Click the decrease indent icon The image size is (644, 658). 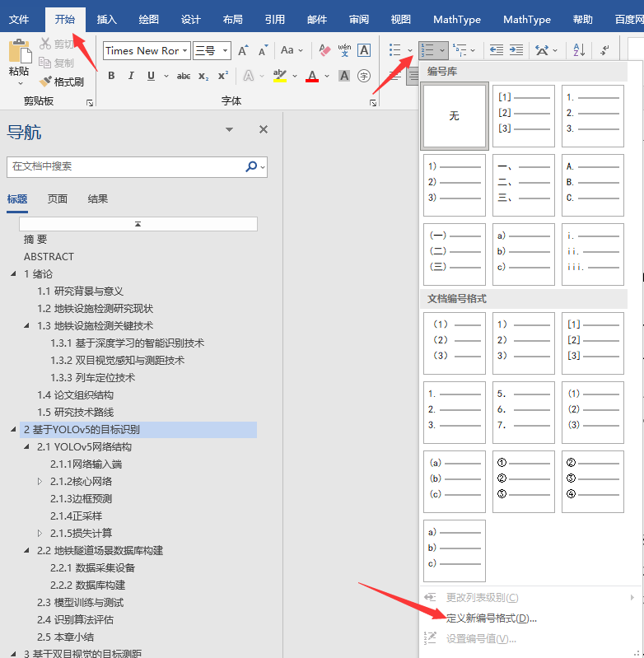497,50
